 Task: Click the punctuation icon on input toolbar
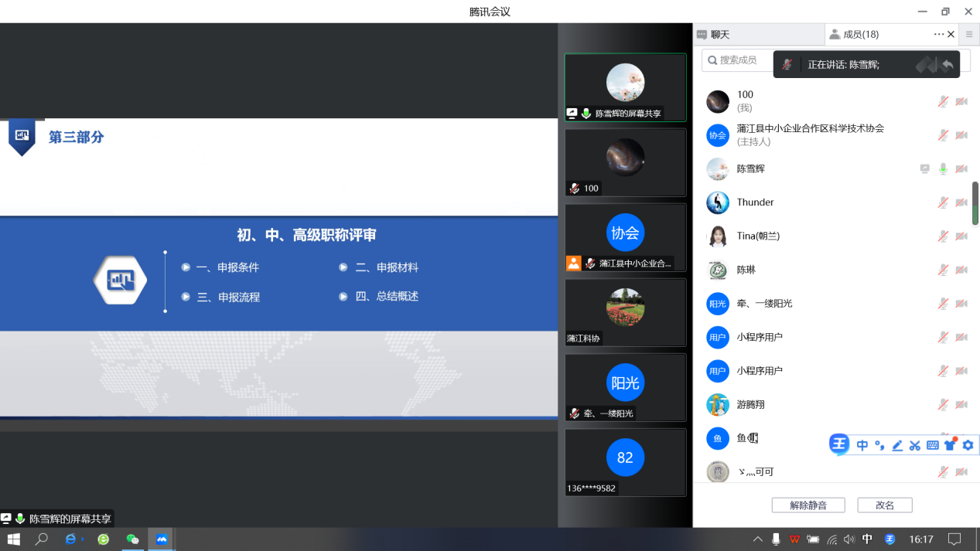879,445
